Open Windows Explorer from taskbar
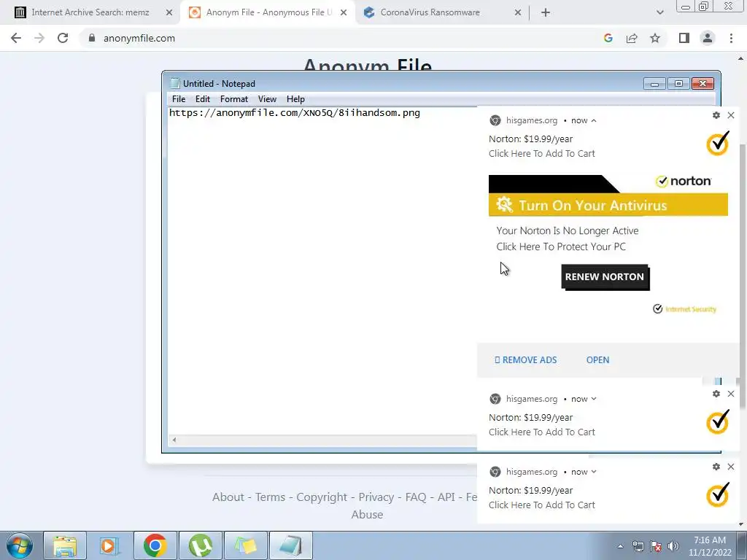 click(x=65, y=545)
